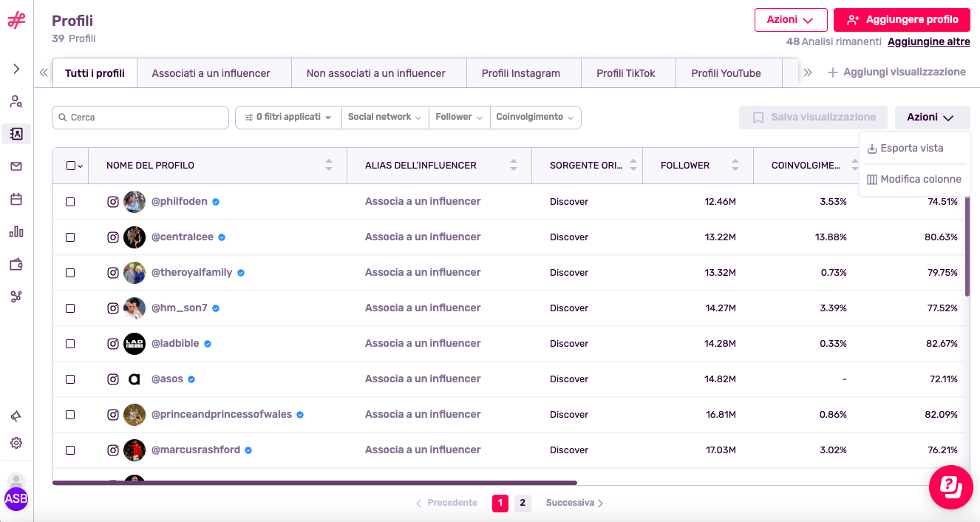Open the wallet sidebar icon
This screenshot has width=980, height=522.
16,264
